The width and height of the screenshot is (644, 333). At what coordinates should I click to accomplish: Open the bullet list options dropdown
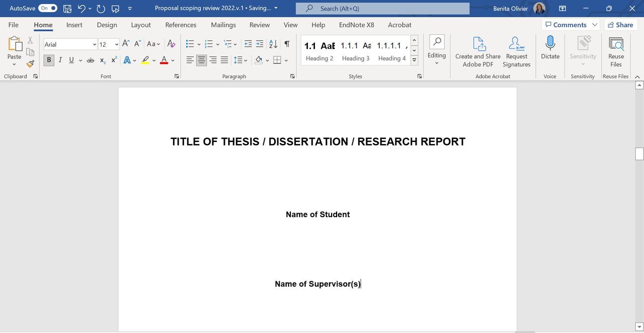point(199,44)
